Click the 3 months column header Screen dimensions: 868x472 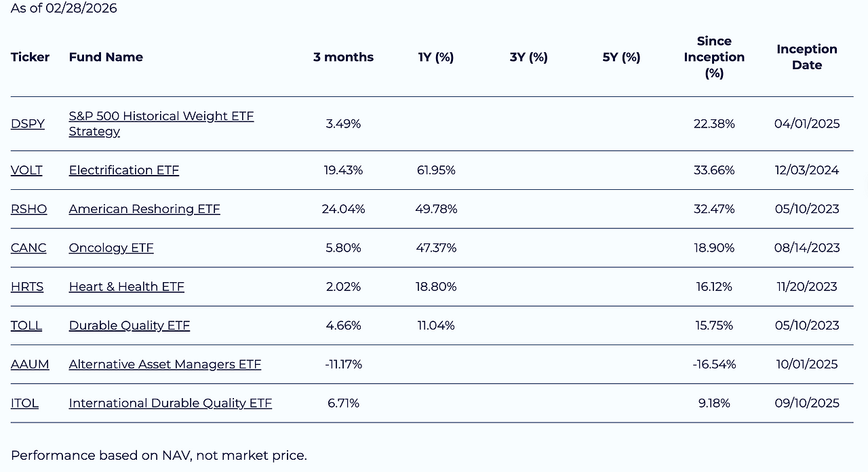(x=343, y=57)
